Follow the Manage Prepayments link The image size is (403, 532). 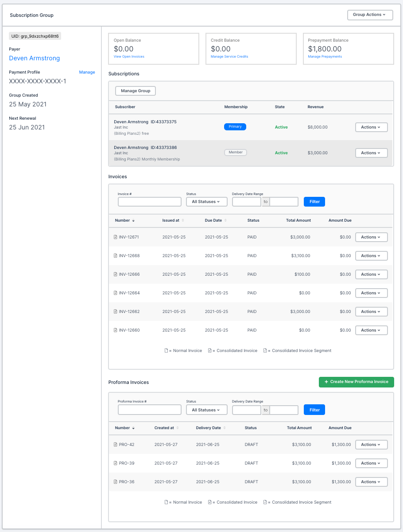[325, 57]
